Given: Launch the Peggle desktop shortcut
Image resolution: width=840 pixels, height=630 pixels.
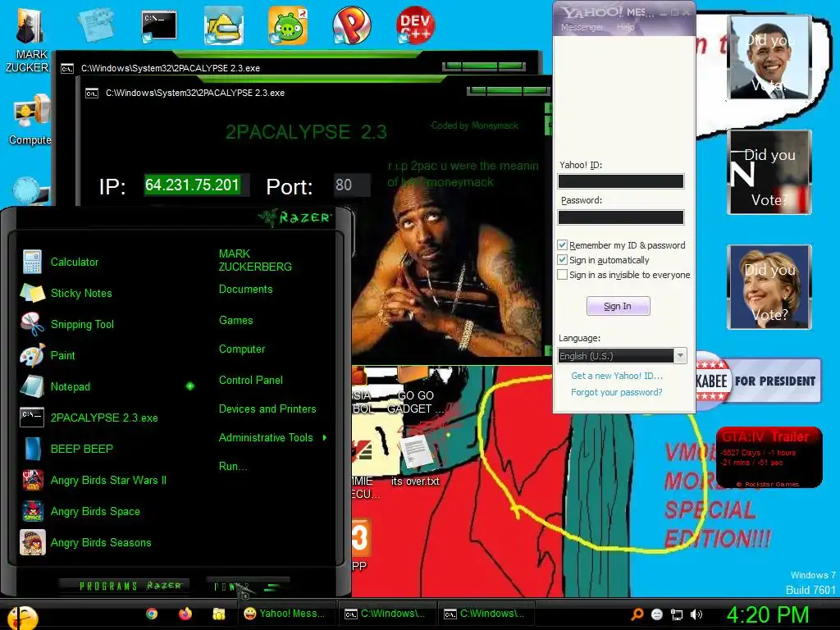Looking at the screenshot, I should [351, 25].
